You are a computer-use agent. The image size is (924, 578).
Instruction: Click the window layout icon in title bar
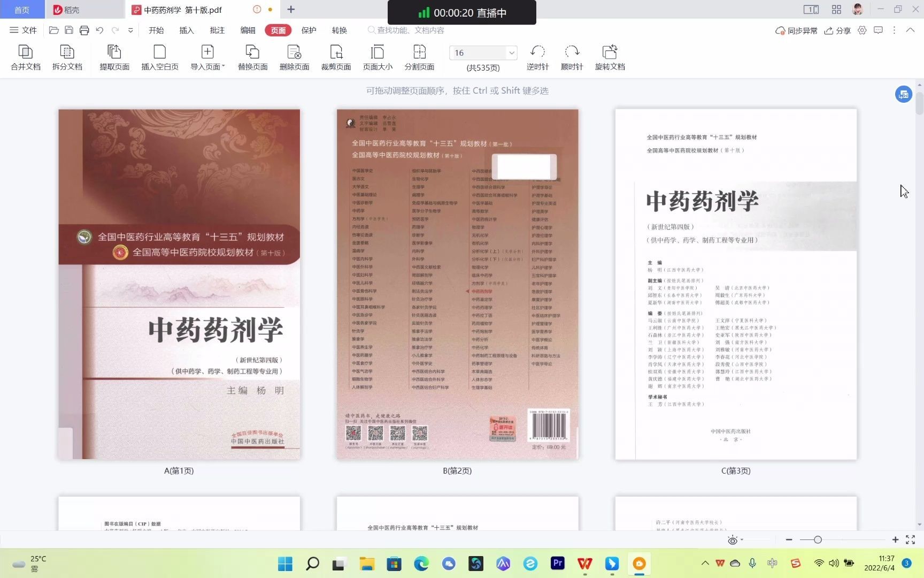click(811, 10)
